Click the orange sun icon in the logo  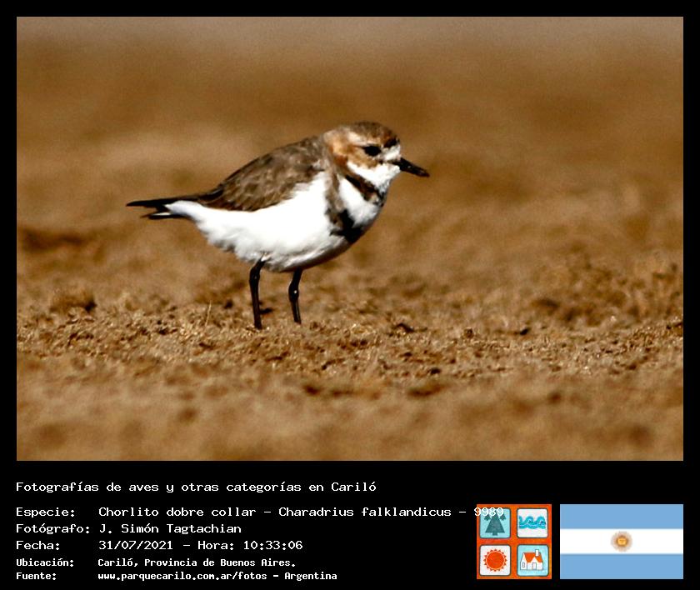tap(495, 560)
